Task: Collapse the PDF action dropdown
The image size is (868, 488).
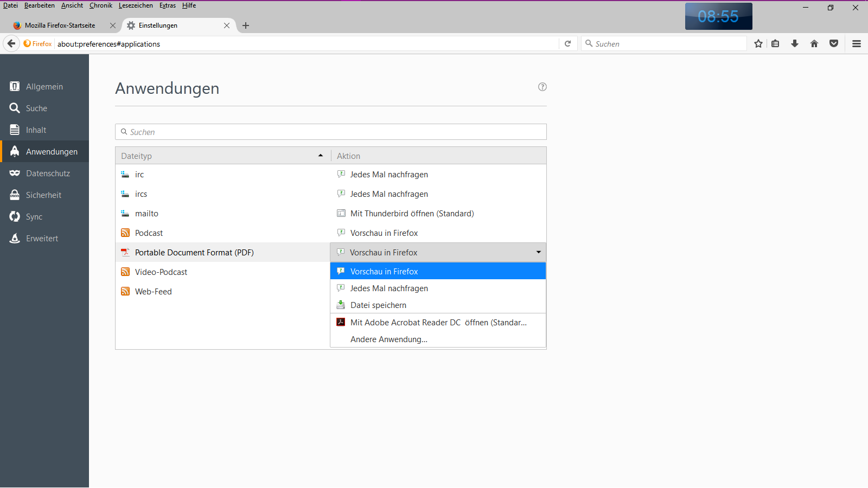Action: click(x=538, y=252)
